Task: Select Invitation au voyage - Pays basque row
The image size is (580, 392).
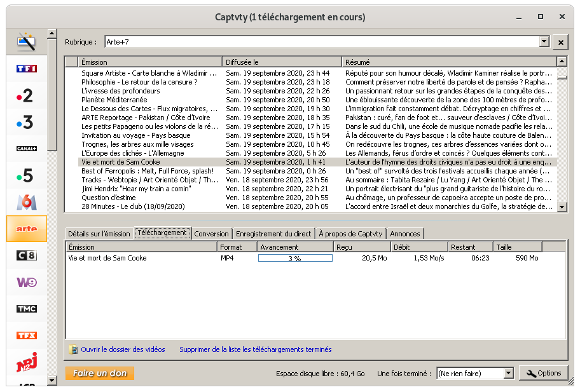Action: pos(317,135)
